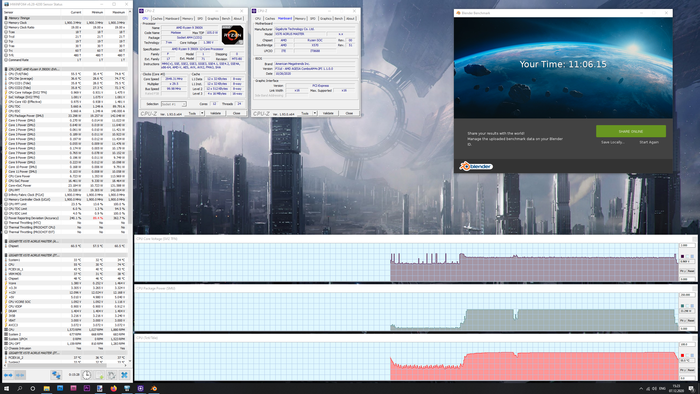Viewport: 700px width, 394px height.
Task: Click HWiNFO collapse columns arrows icon
Action: pos(20,375)
